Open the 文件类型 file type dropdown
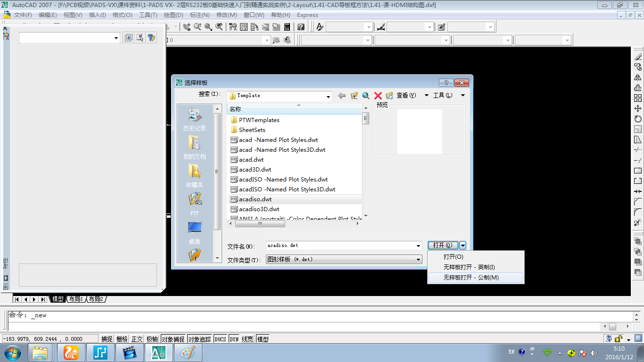644x362 pixels. [418, 259]
